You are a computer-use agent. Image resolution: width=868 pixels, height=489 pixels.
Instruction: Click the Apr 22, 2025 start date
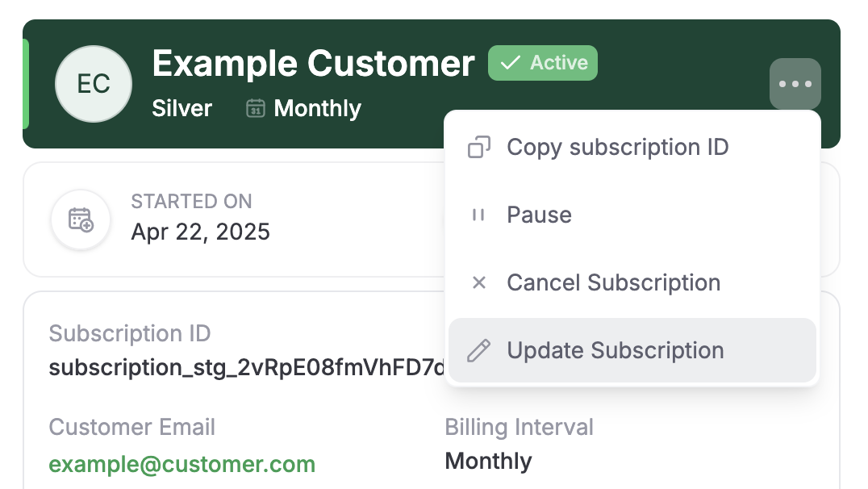[x=200, y=232]
